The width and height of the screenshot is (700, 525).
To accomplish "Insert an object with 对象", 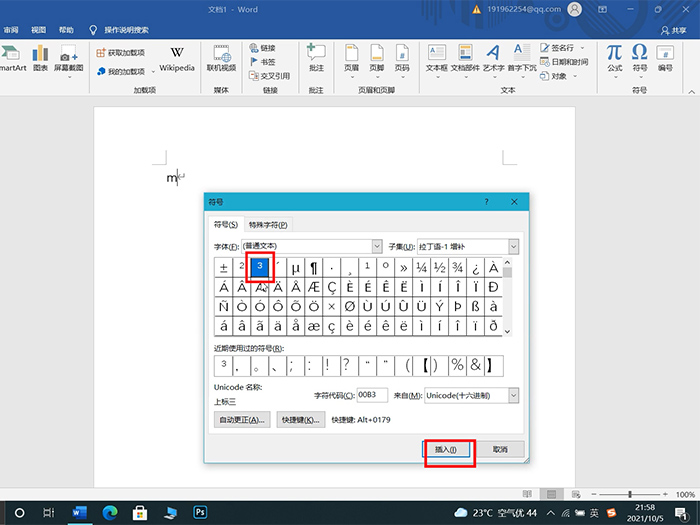I will tap(554, 76).
